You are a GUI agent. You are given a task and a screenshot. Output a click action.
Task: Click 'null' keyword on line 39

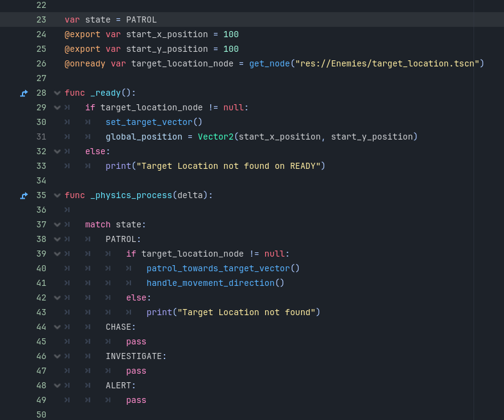point(274,254)
